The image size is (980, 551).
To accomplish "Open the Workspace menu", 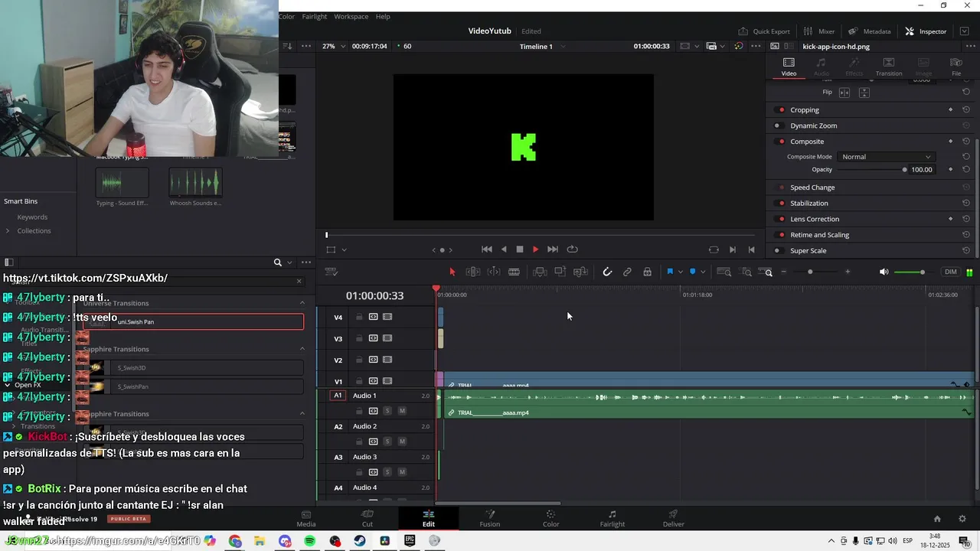I will (351, 16).
